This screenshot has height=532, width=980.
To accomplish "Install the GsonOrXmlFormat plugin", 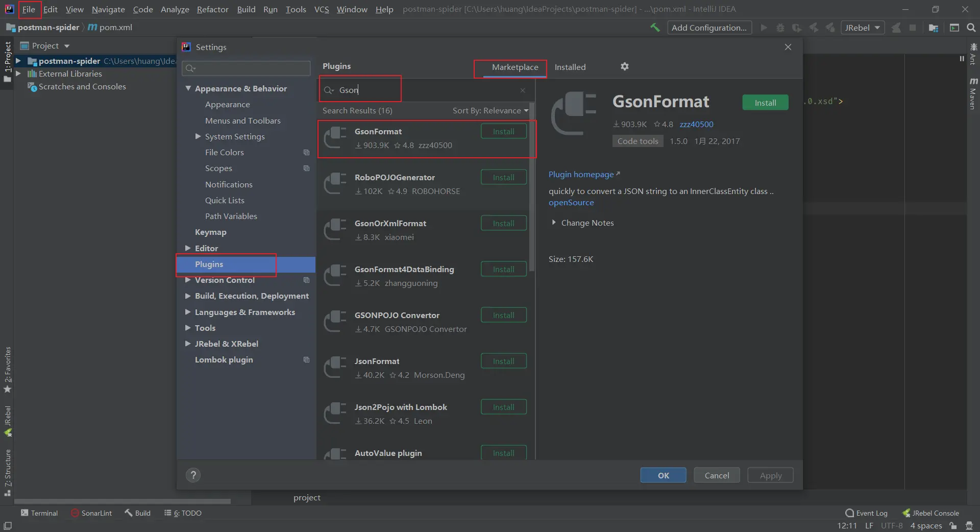I will (504, 223).
